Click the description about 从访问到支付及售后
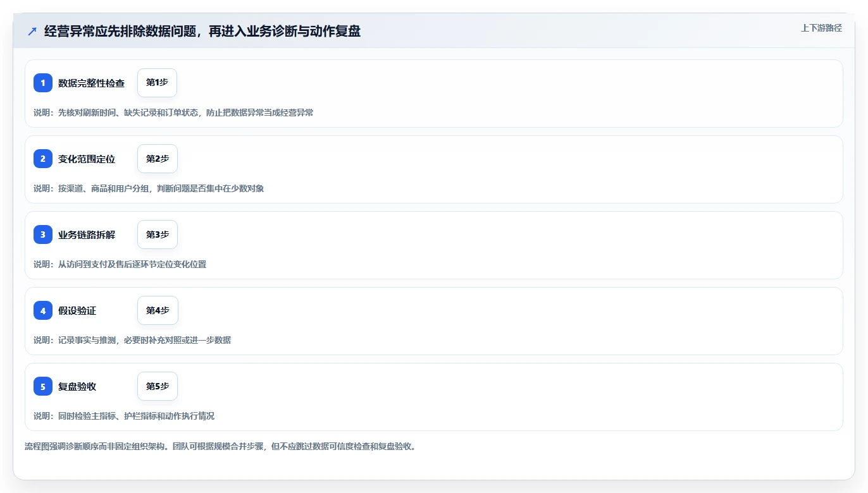Screen dimensions: 868x493 click(x=120, y=264)
